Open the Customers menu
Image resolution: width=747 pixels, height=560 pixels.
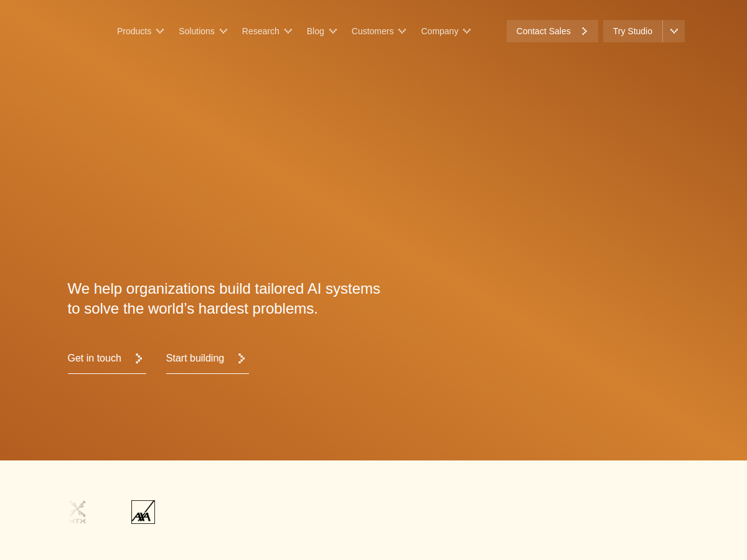point(372,31)
